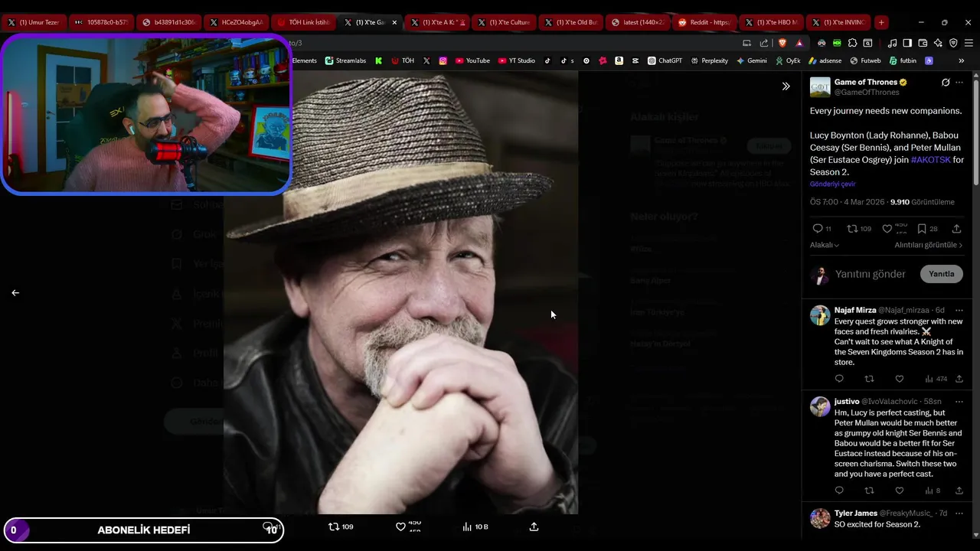Open Grok actions icon next to Game of Thrones
This screenshot has height=551, width=980.
coord(946,83)
